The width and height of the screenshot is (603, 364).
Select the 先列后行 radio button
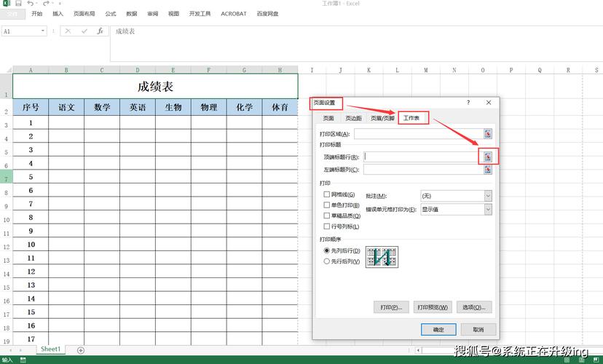[327, 250]
